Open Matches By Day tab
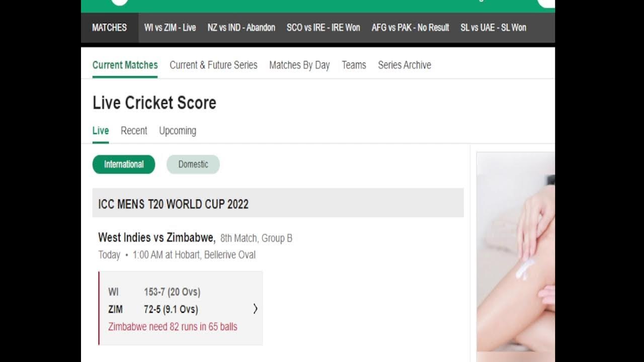The height and width of the screenshot is (362, 644). [299, 65]
